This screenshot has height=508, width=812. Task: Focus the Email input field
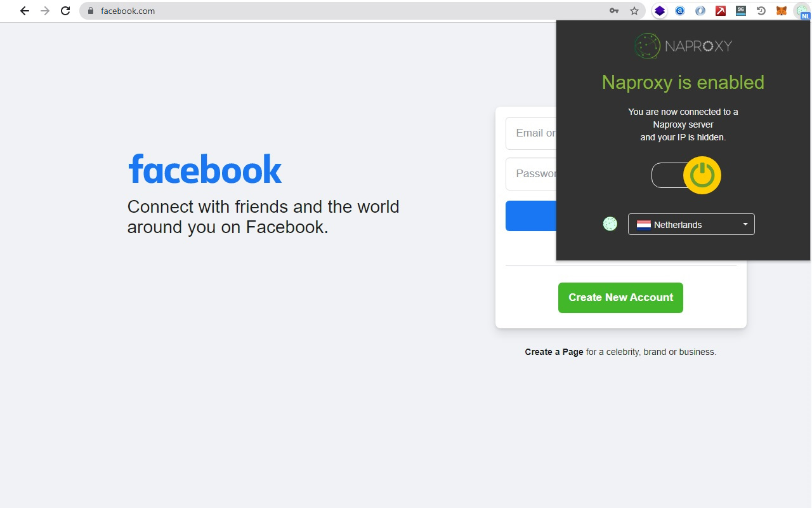tap(531, 133)
